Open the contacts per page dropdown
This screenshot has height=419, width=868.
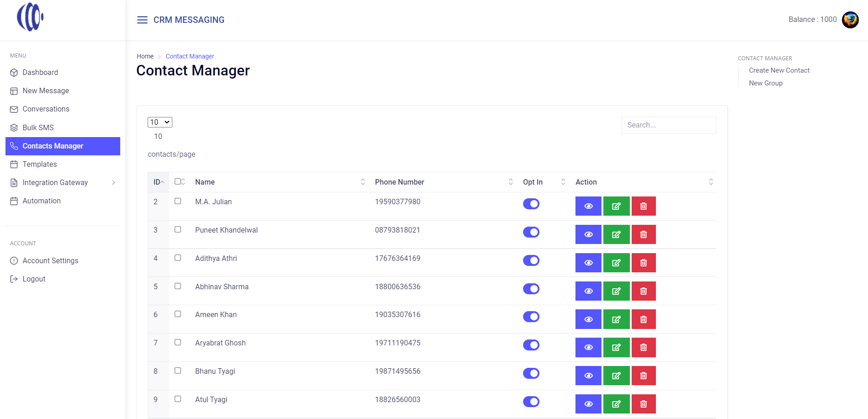160,122
